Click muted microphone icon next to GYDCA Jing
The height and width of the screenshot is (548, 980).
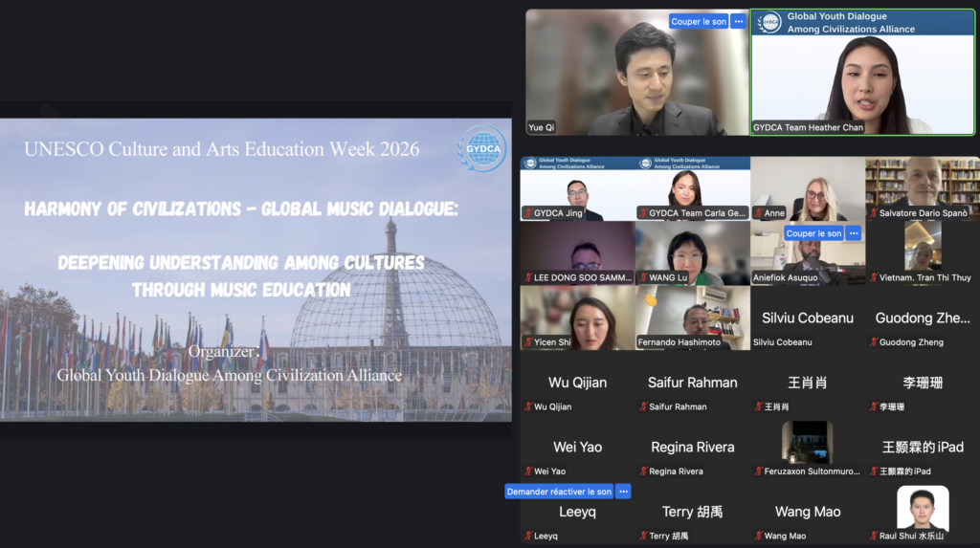[528, 213]
